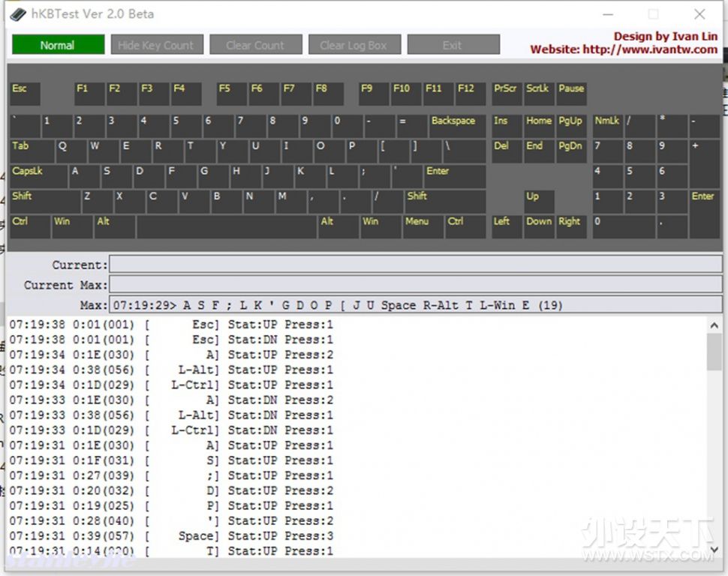The width and height of the screenshot is (728, 576).
Task: Click the F12 key tile
Action: coord(471,94)
